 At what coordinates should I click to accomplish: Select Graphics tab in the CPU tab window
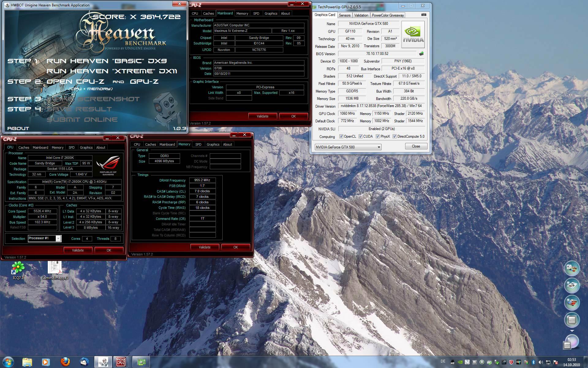pyautogui.click(x=86, y=148)
